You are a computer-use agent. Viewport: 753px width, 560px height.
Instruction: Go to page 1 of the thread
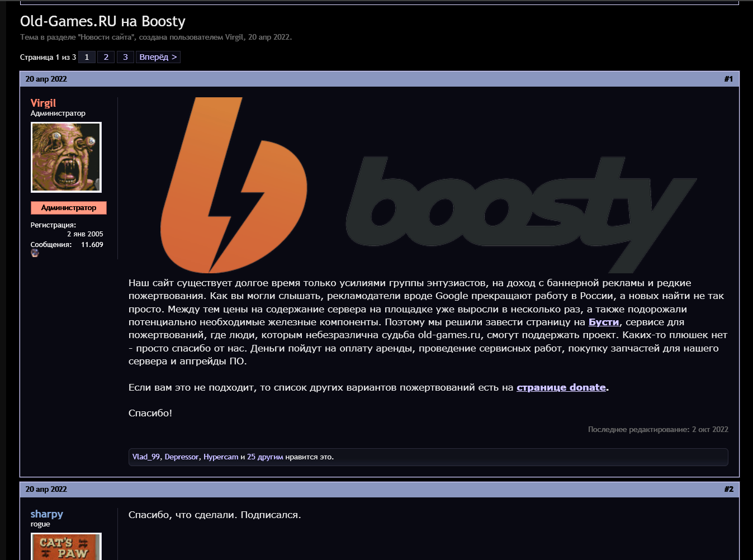tap(87, 57)
